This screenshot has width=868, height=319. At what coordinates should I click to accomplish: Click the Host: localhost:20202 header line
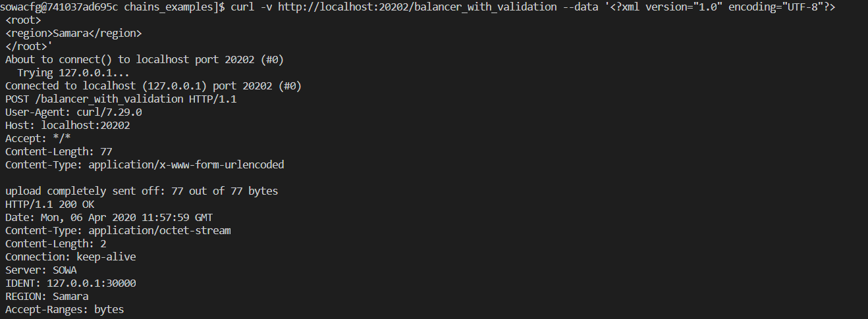point(67,126)
